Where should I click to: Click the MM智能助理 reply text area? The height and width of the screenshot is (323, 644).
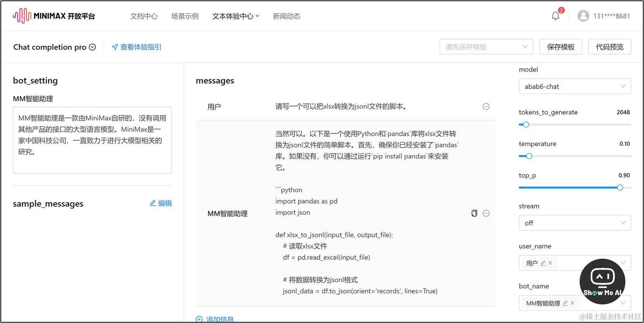coord(367,212)
